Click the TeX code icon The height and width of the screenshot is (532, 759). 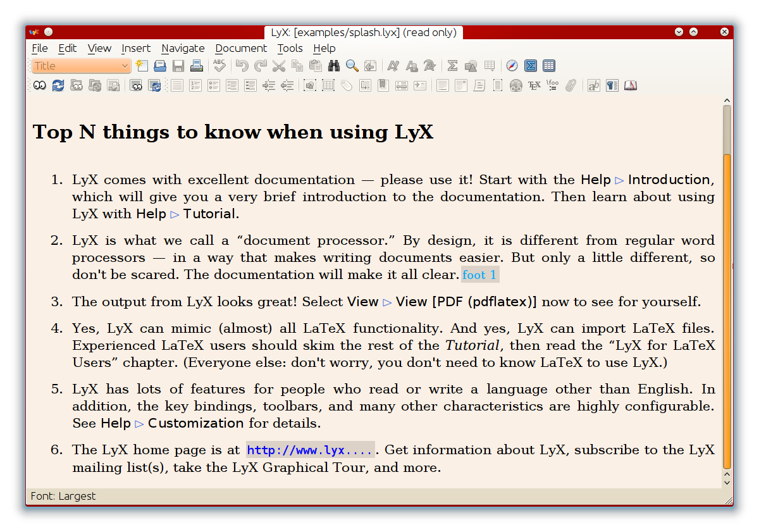[x=534, y=85]
